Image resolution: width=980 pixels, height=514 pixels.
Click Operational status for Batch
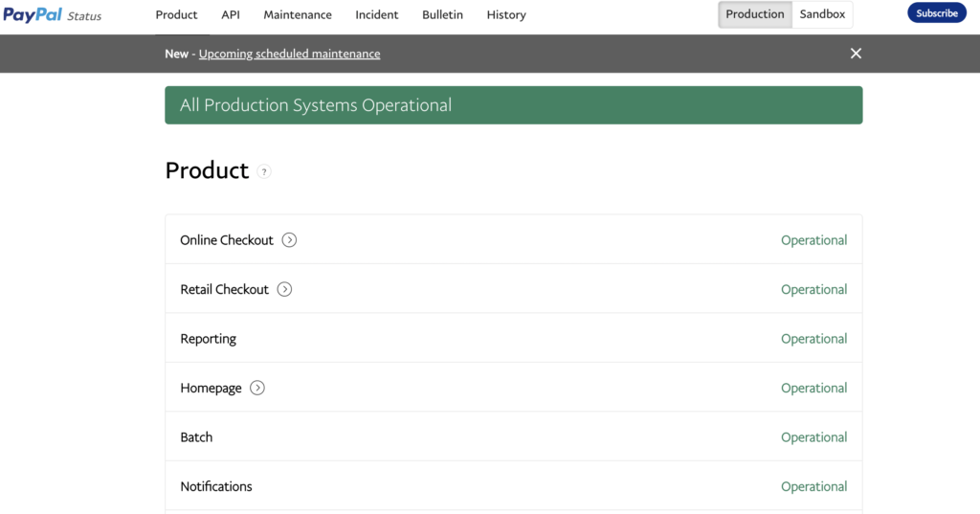(x=813, y=437)
